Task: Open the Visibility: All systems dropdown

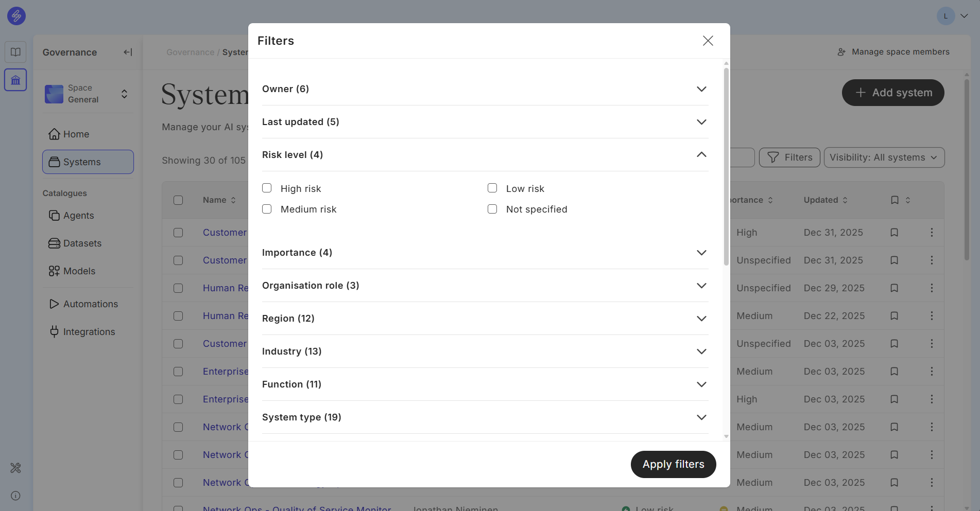Action: click(884, 157)
